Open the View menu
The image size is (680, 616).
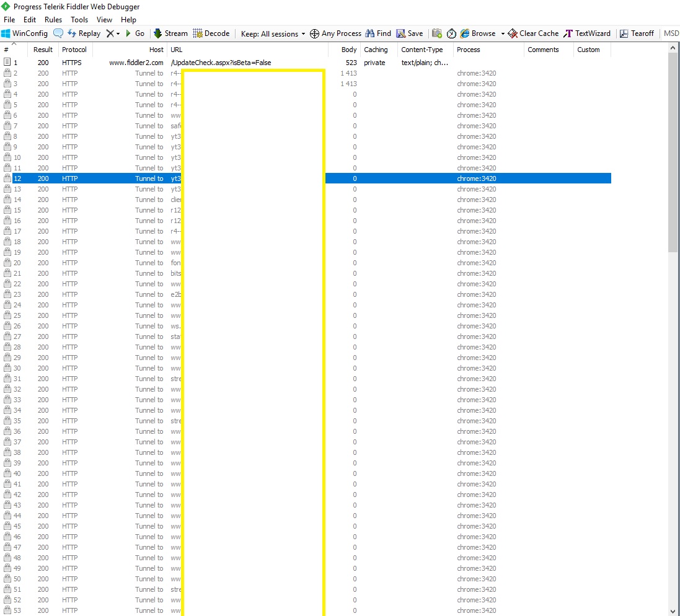(104, 19)
